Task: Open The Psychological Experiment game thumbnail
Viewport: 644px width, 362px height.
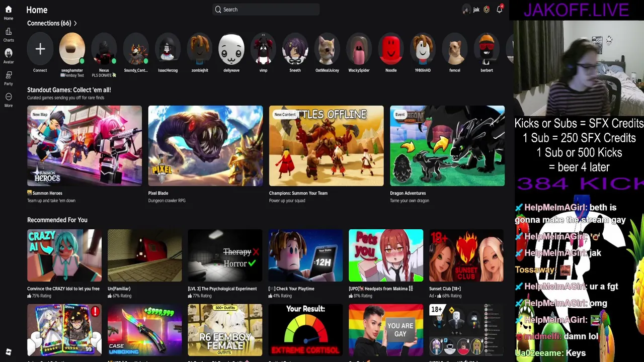Action: pos(225,255)
